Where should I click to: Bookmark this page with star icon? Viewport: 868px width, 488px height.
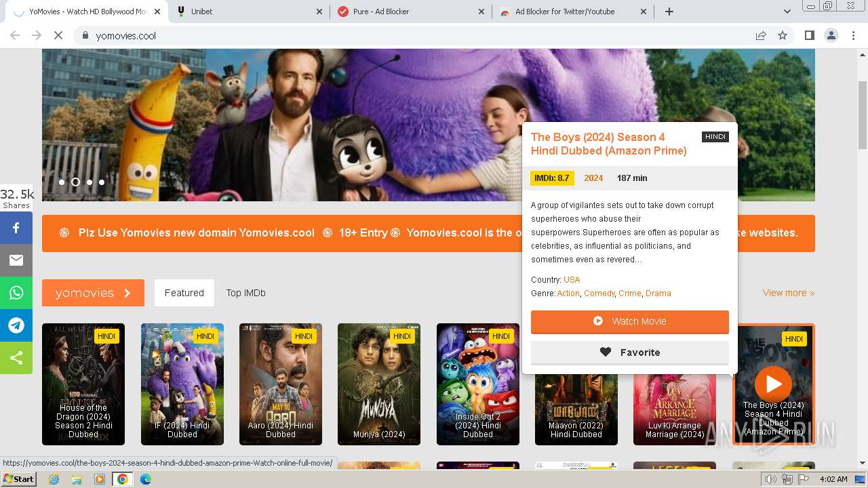[783, 35]
